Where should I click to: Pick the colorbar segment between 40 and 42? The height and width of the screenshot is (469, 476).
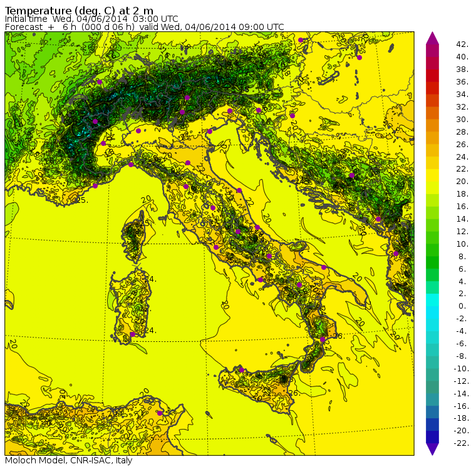point(432,51)
